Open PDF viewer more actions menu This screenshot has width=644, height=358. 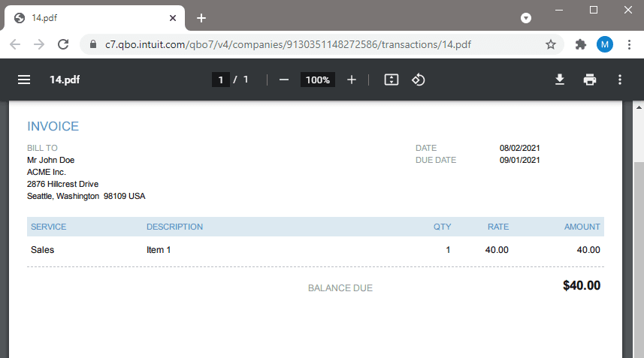(x=620, y=80)
